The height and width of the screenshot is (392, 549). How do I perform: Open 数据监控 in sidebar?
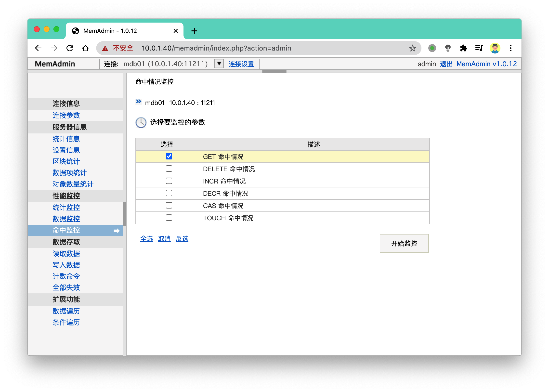pos(66,219)
